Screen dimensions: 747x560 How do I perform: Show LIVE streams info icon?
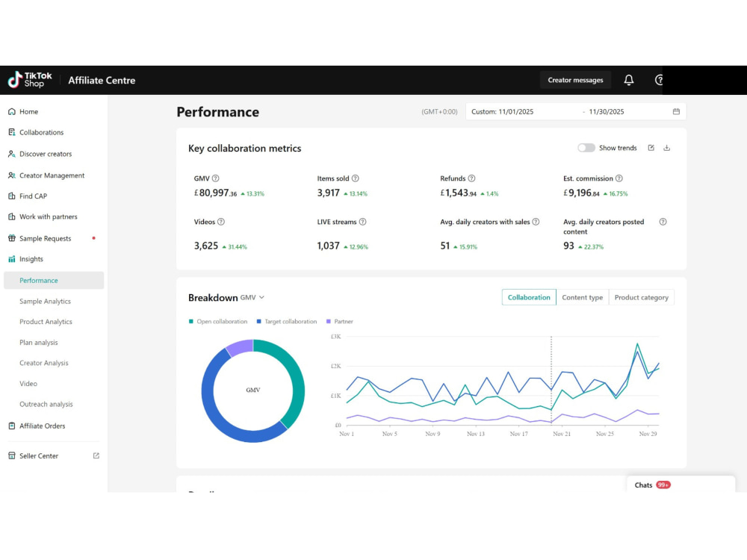point(362,222)
